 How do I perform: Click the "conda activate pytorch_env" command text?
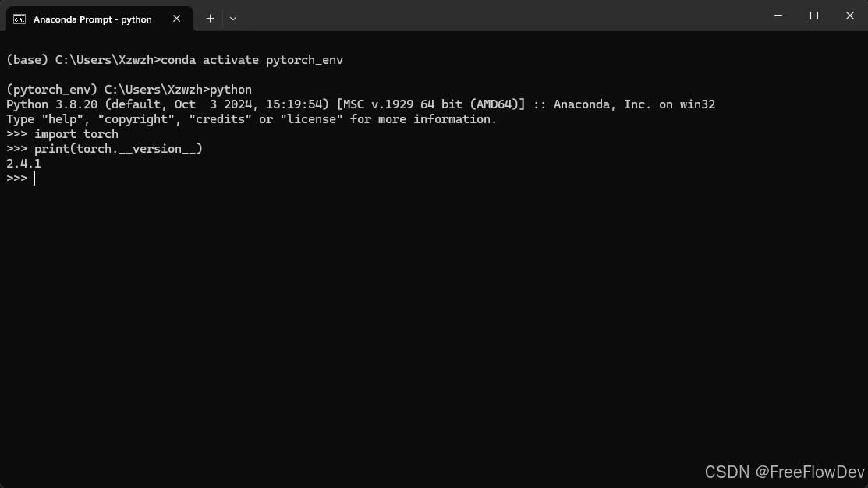click(252, 60)
